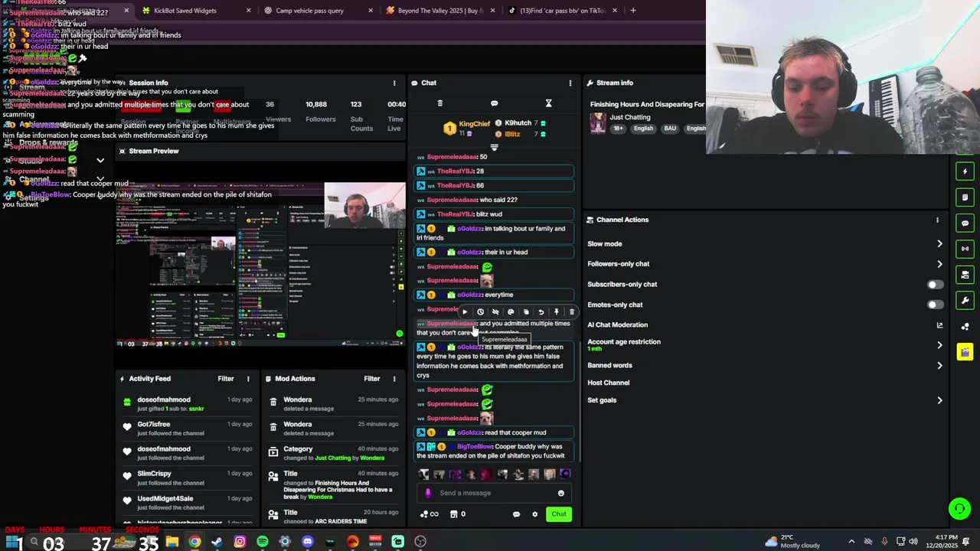The image size is (980, 551).
Task: Click the notes document icon in right sidebar
Action: point(965,197)
